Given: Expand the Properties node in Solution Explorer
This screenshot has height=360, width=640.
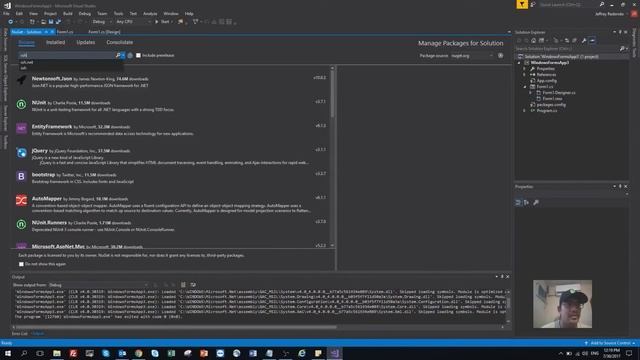Looking at the screenshot, I should (x=525, y=69).
